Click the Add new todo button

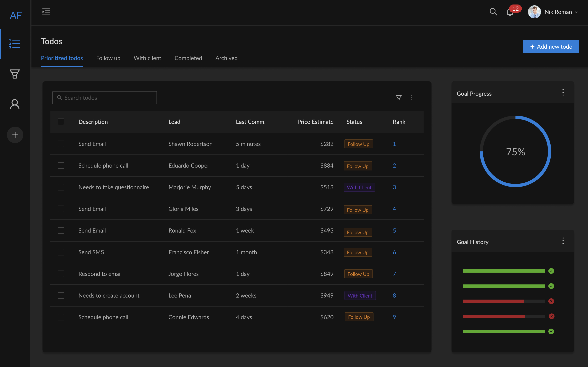(x=551, y=47)
